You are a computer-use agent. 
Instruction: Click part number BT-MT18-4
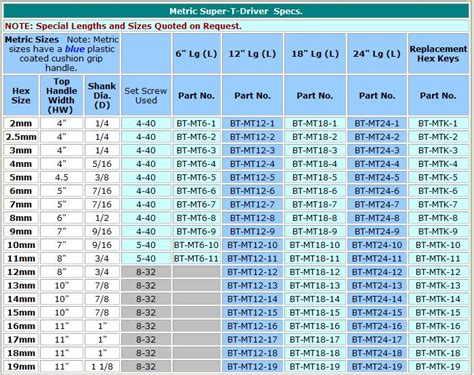coord(315,164)
